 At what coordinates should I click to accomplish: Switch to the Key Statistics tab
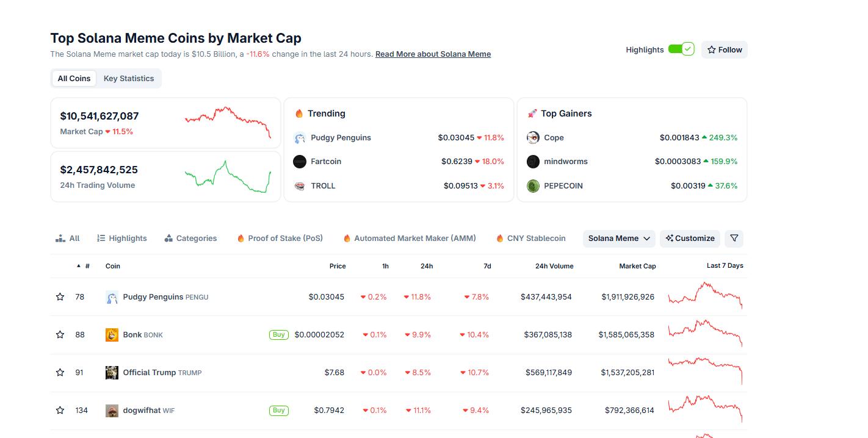pyautogui.click(x=129, y=79)
